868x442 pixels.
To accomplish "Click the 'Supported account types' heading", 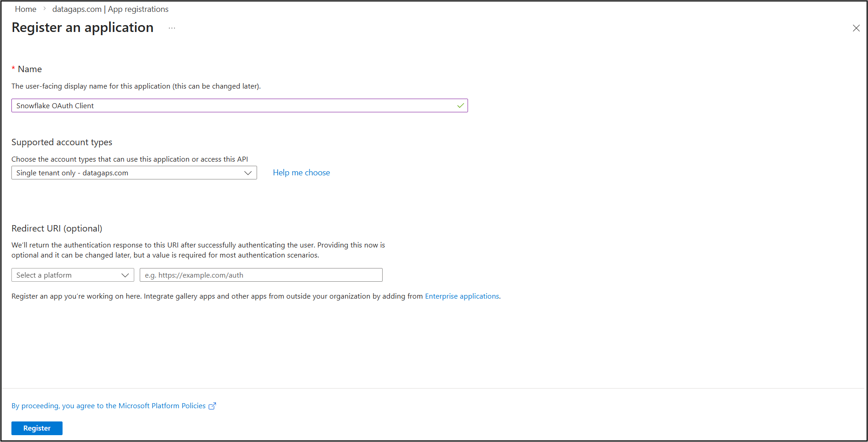I will click(62, 142).
